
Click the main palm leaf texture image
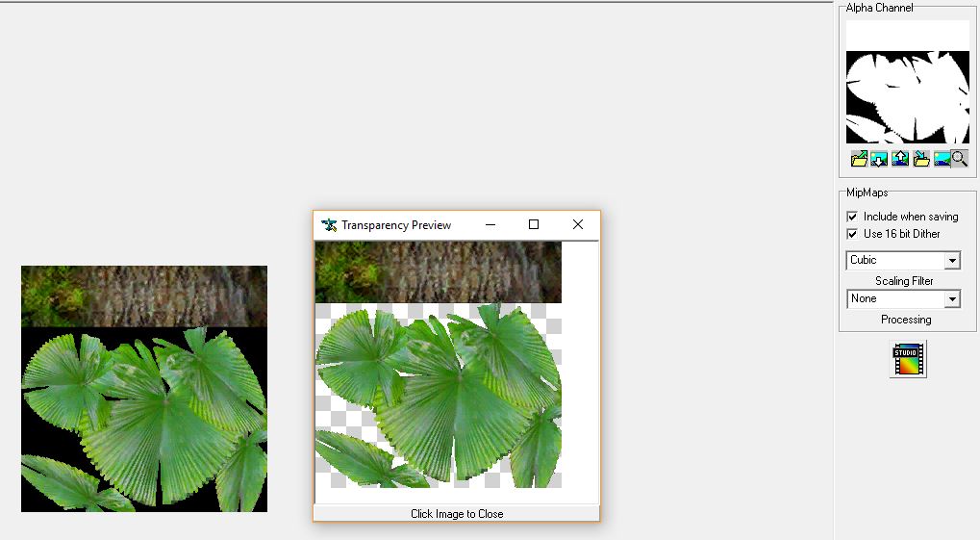[x=144, y=389]
